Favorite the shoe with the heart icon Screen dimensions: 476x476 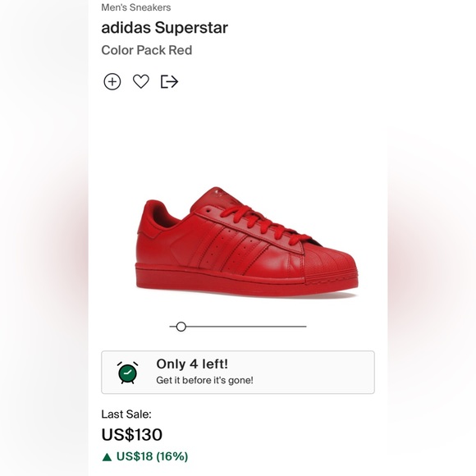(141, 81)
